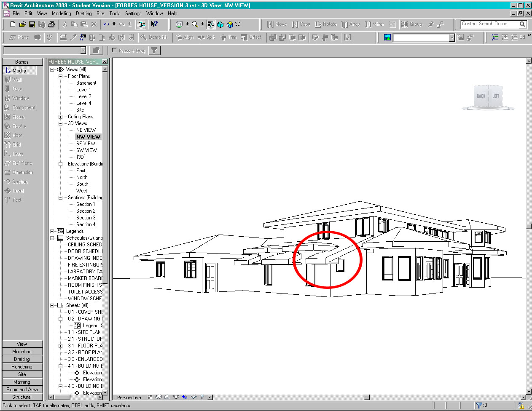Click the Zoom magnifier icon
The image size is (532, 411).
pos(195,24)
